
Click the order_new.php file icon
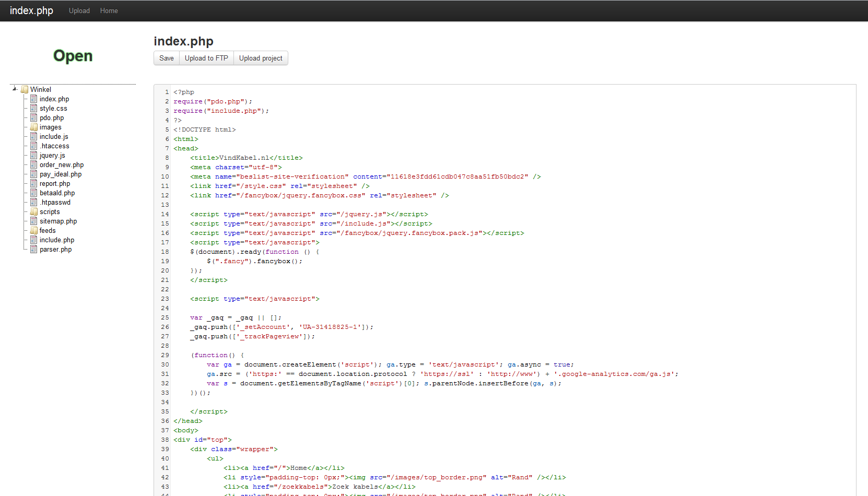click(x=34, y=164)
